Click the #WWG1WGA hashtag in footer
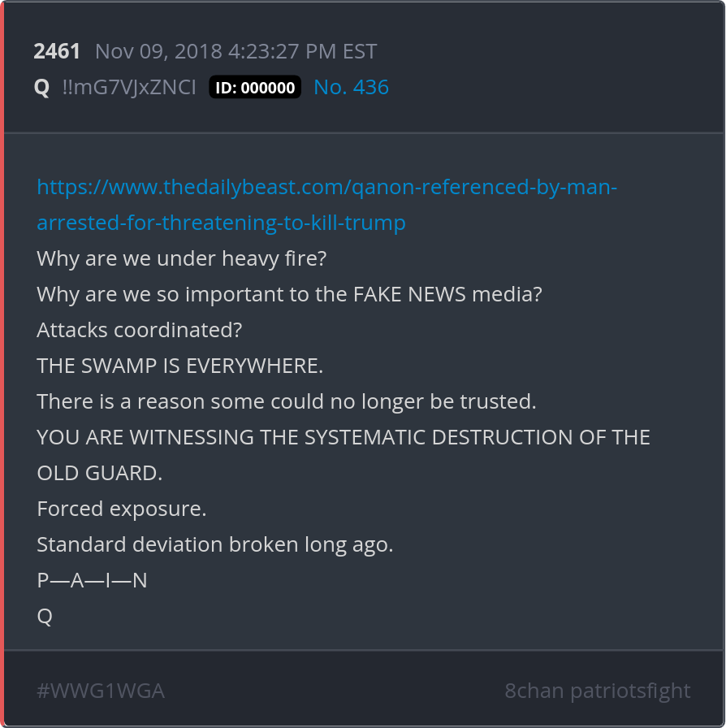The image size is (726, 728). click(101, 691)
